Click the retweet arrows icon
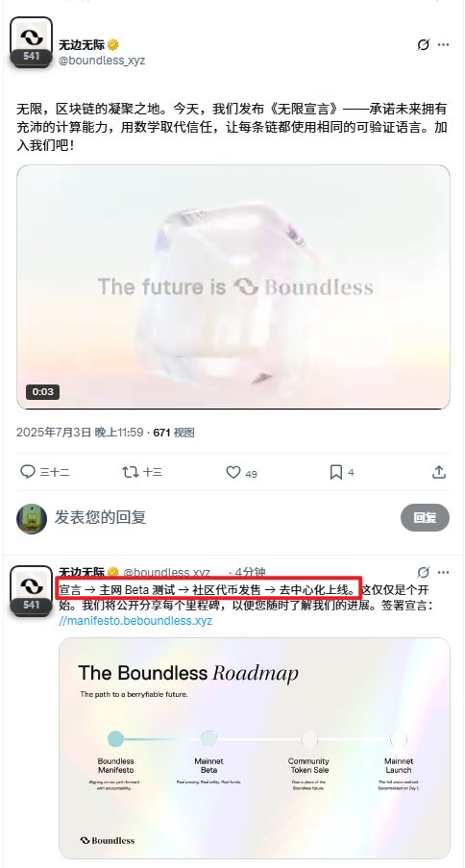Screen dimensions: 465x868 (130, 472)
